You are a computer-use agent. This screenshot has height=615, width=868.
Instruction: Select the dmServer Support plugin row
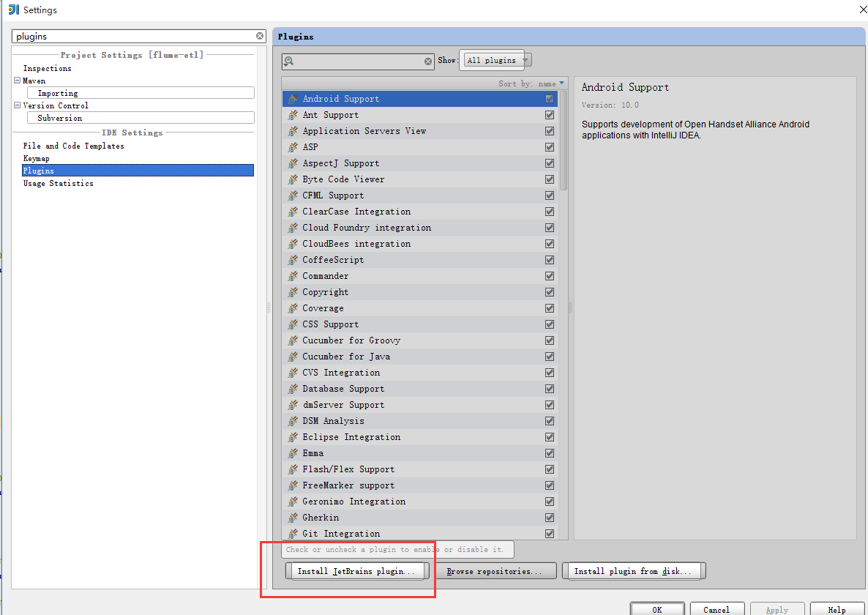pos(419,405)
